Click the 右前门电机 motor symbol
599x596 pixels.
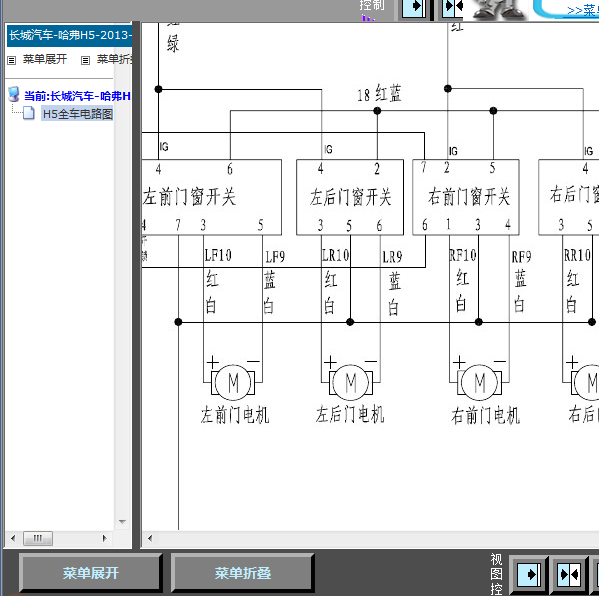coord(479,382)
